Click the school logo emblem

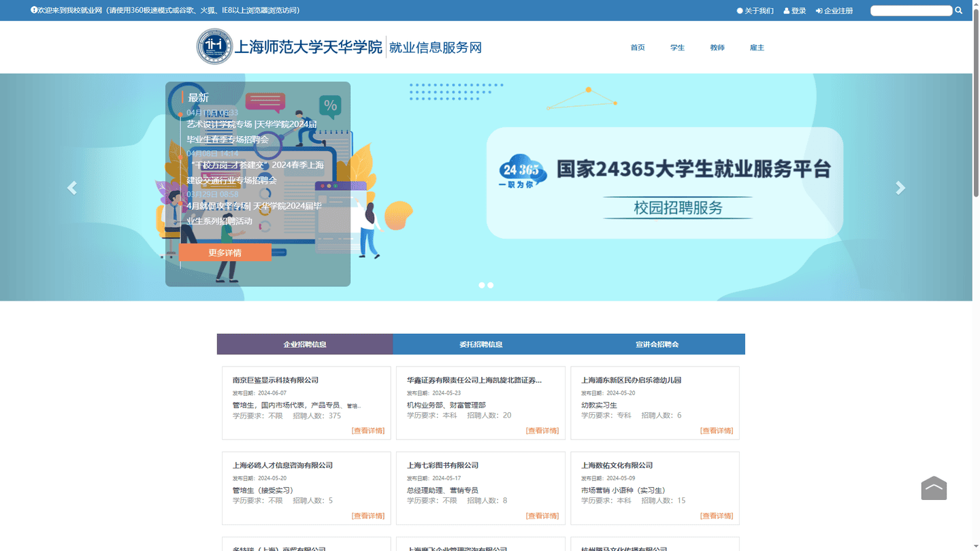(214, 47)
